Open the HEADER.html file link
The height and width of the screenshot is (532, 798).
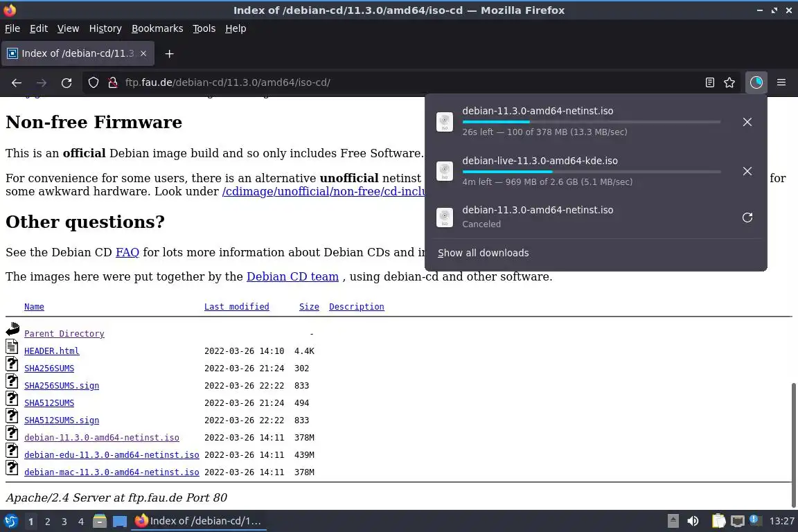(x=51, y=351)
